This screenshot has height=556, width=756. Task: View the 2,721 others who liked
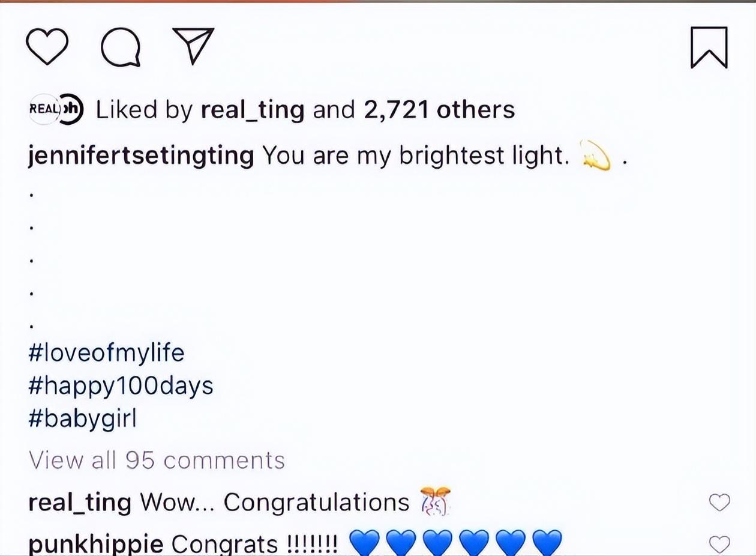click(x=439, y=110)
